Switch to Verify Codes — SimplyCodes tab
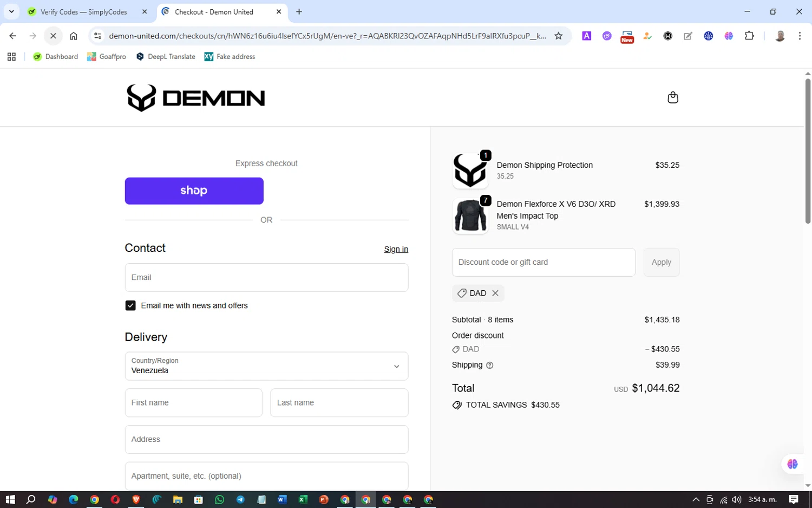Image resolution: width=812 pixels, height=508 pixels. (84, 12)
